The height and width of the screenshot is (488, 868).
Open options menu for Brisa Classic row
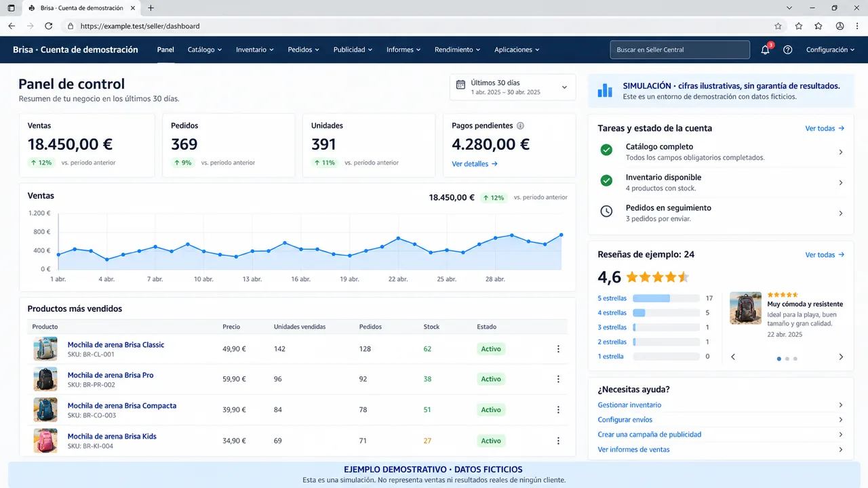pyautogui.click(x=558, y=349)
